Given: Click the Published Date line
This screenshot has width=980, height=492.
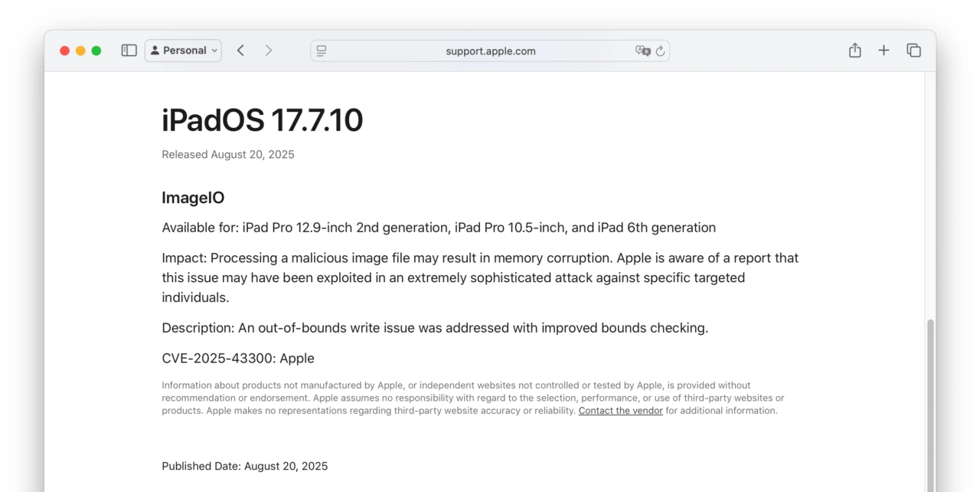Looking at the screenshot, I should tap(244, 465).
